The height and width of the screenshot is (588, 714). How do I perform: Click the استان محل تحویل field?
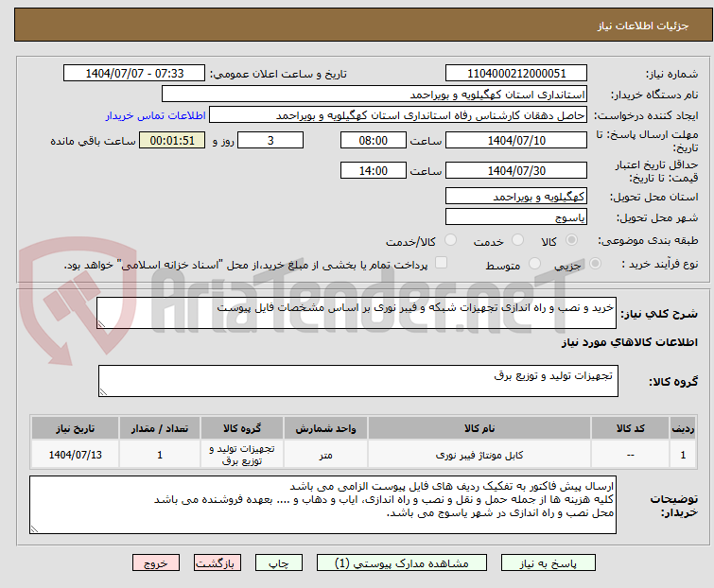click(x=516, y=196)
